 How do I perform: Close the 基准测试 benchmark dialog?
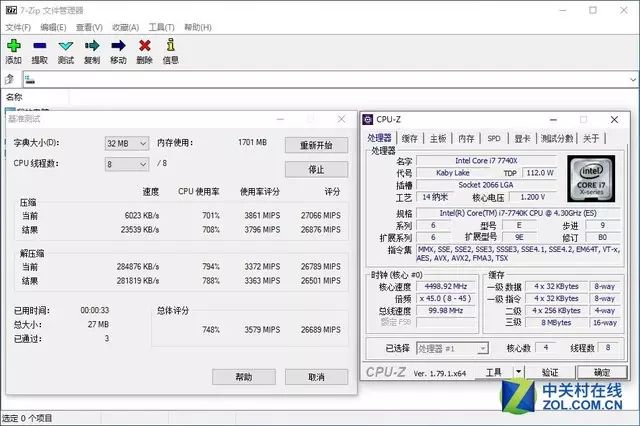click(342, 119)
